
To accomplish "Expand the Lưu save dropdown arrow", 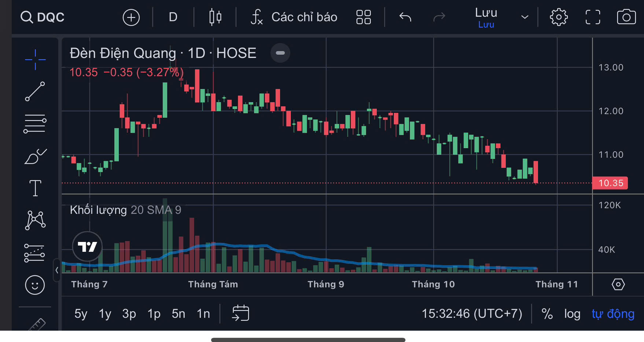I will (525, 17).
